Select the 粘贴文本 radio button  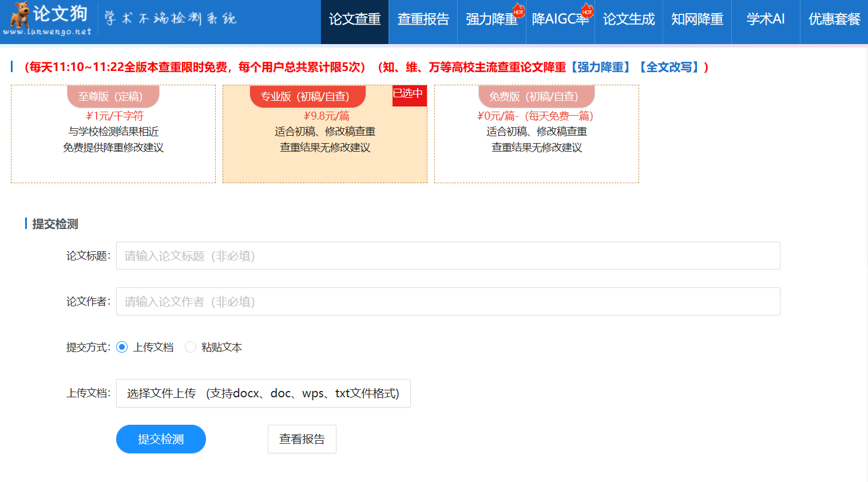coord(191,347)
